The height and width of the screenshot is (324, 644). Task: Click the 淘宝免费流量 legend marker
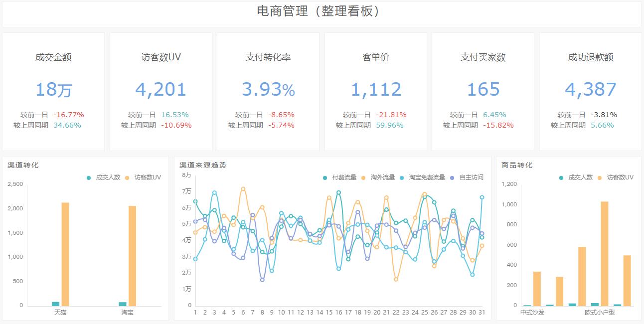tap(402, 177)
